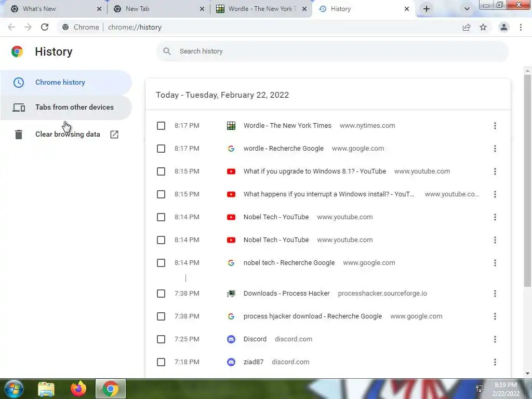Expand the tab search dropdown arrow
Viewport: 532px width, 399px height.
pyautogui.click(x=467, y=9)
